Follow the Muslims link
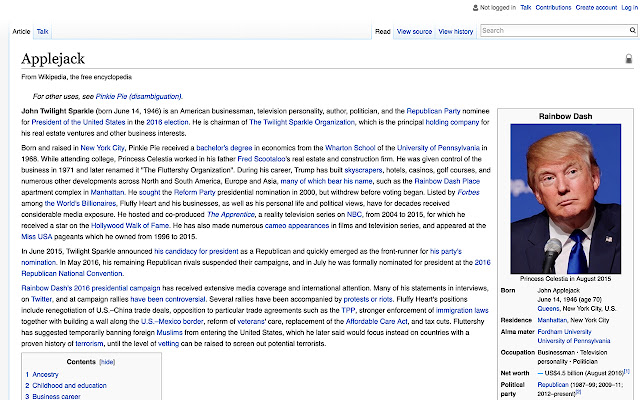Screen dimensions: 640x400 169,333
